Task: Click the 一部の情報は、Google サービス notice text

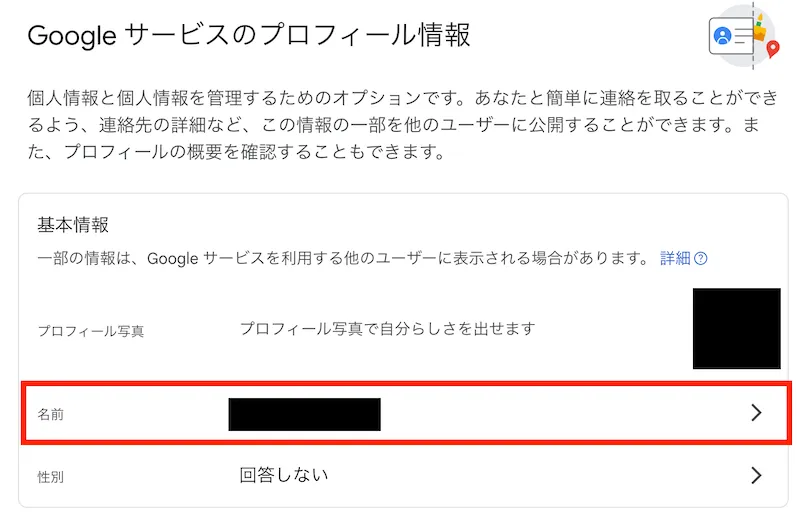Action: click(x=343, y=259)
